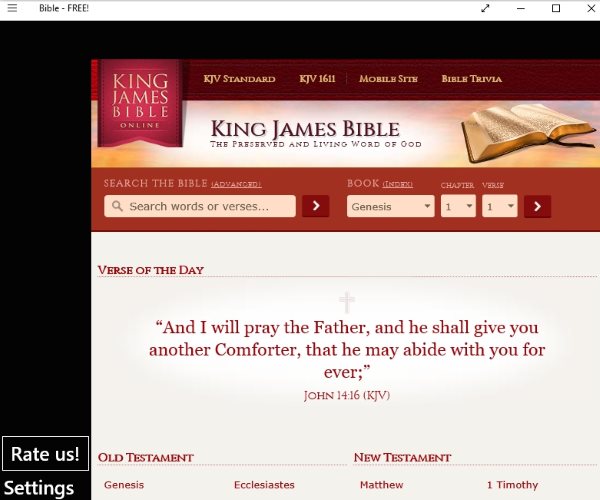This screenshot has width=600, height=500.
Task: Minimize the Bible - FREE! window
Action: coord(521,8)
